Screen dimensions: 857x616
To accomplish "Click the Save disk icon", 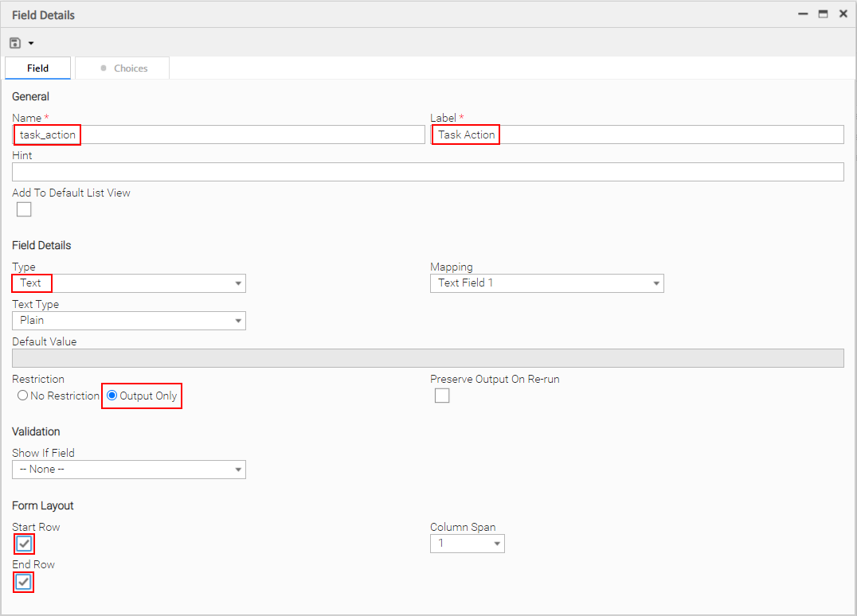I will coord(15,43).
